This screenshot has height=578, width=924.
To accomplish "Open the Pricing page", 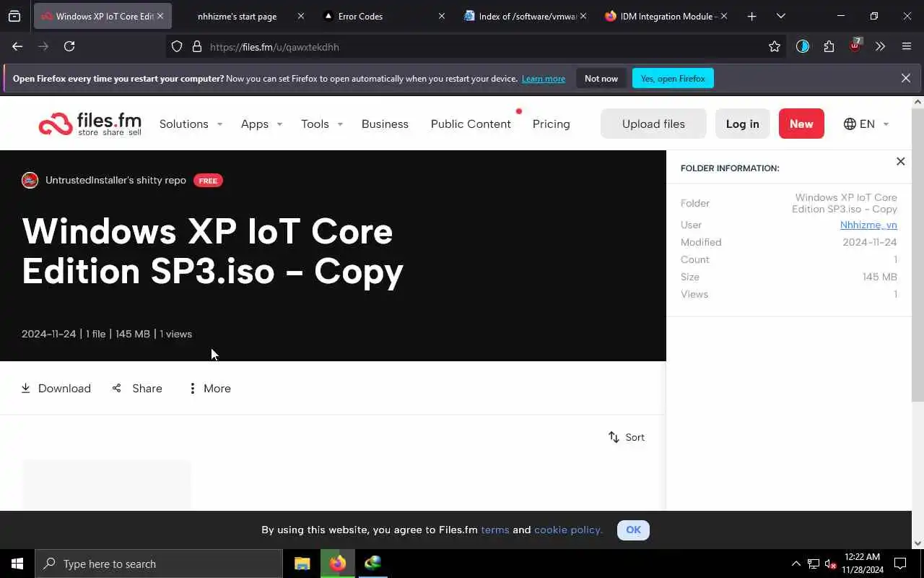I will point(551,124).
